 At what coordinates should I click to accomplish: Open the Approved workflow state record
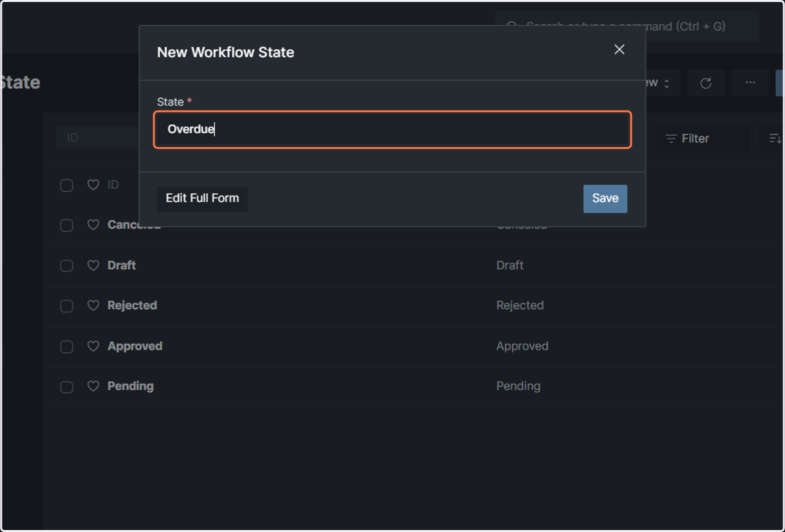point(135,346)
